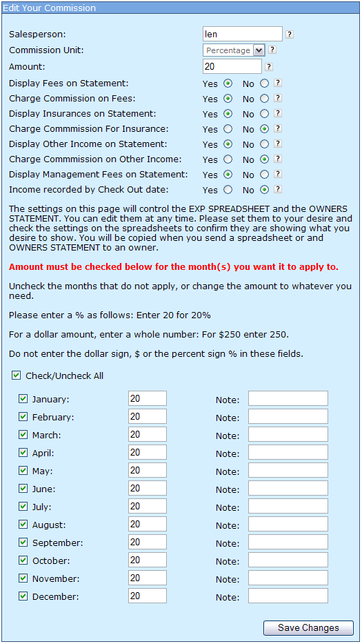
Task: Uncheck the March month checkbox
Action: 23,435
